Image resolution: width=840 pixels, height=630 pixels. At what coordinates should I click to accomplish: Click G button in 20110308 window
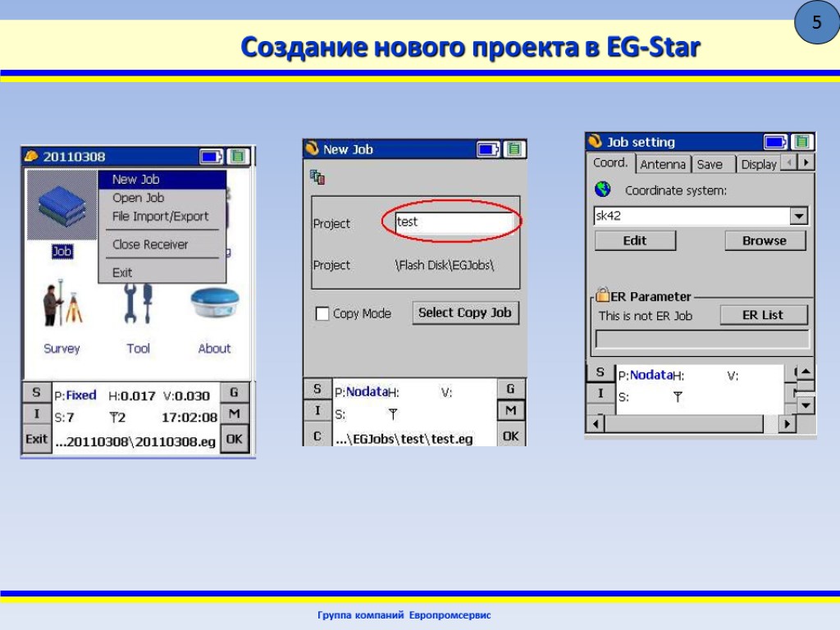pos(235,392)
